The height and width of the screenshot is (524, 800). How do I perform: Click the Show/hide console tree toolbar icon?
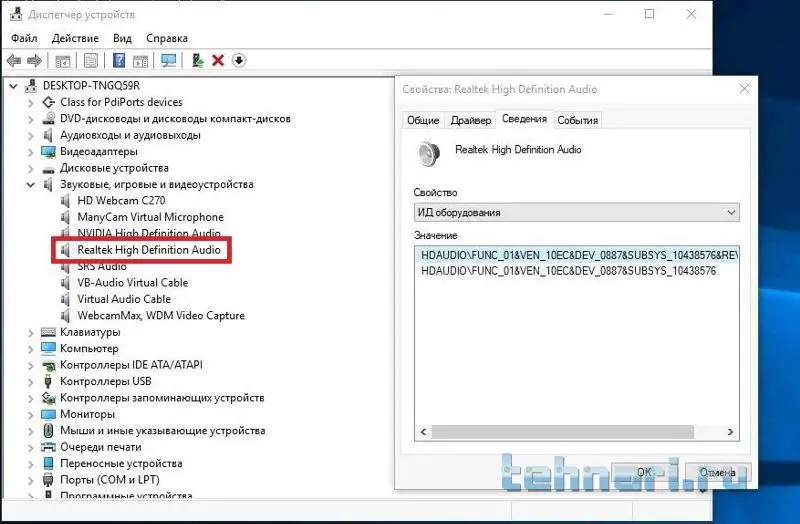pos(63,61)
